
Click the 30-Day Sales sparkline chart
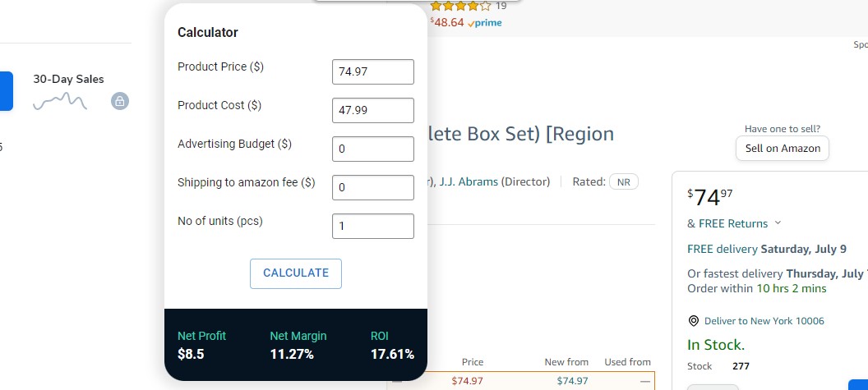pos(60,102)
